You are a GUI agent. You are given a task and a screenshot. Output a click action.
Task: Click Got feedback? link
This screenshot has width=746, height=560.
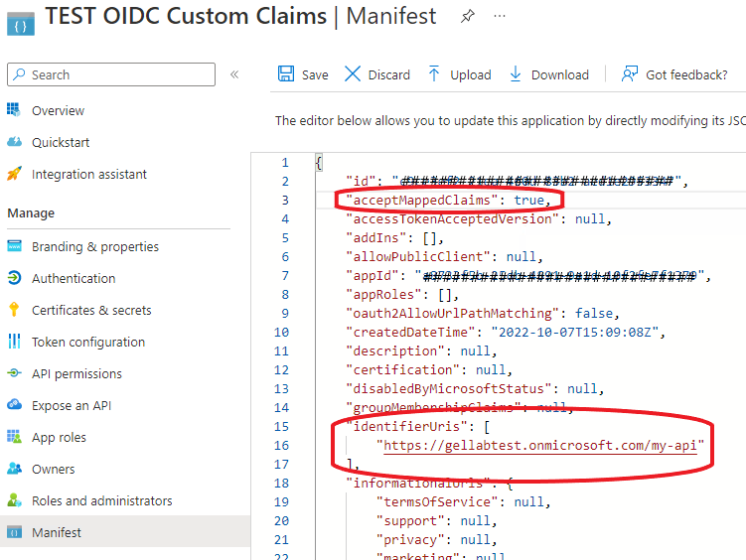[x=686, y=75]
